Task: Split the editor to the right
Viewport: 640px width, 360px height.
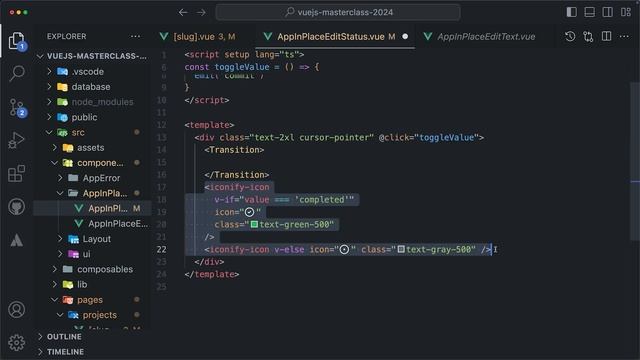Action: point(607,36)
